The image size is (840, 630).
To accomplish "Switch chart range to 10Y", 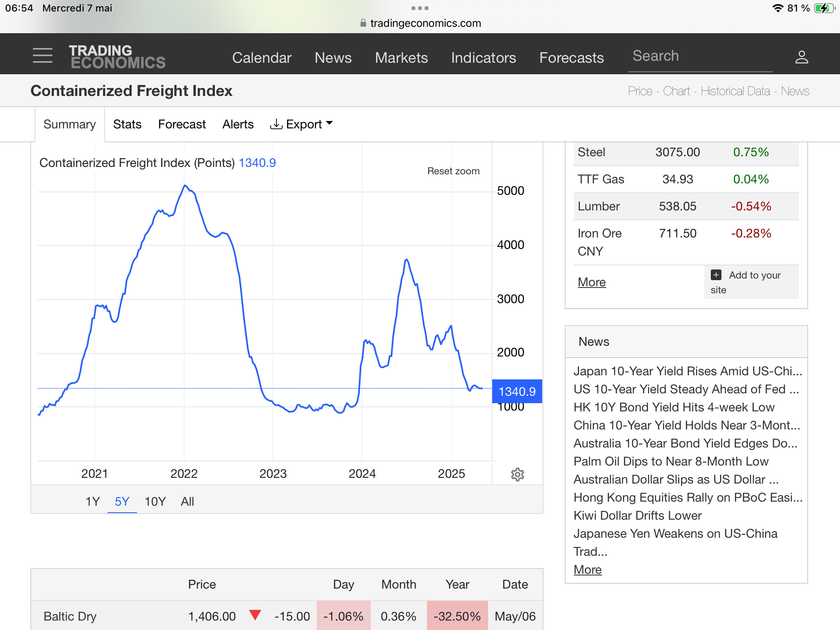I will tap(155, 501).
